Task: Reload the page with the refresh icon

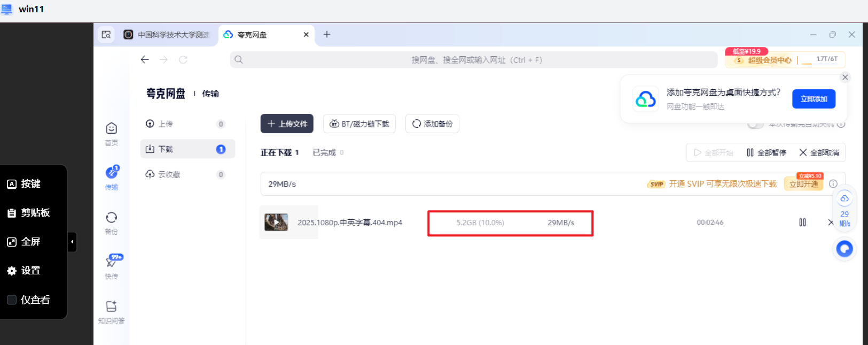Action: pos(183,59)
